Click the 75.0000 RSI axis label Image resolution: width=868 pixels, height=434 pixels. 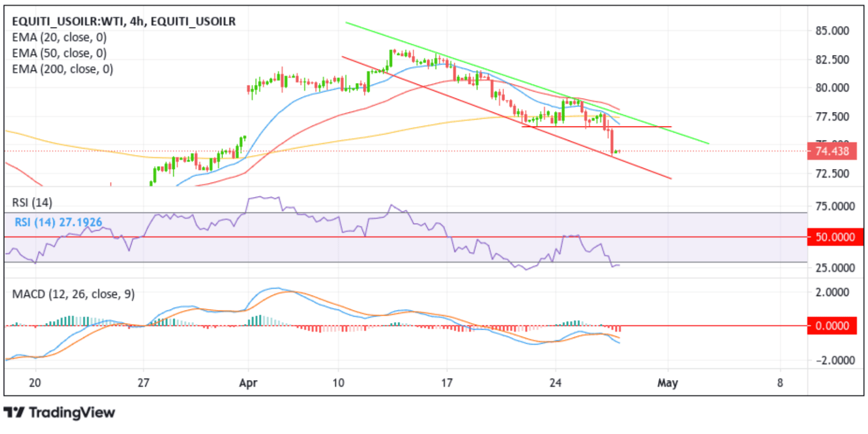[835, 206]
